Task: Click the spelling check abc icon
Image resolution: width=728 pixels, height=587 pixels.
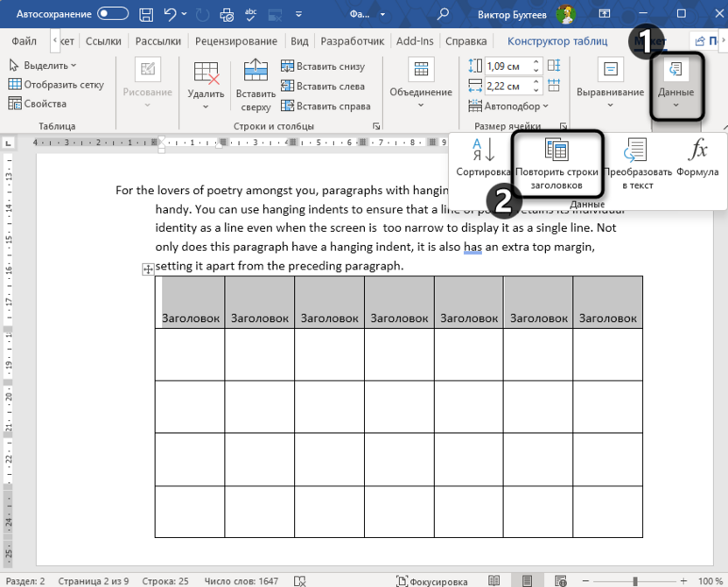Action: [x=251, y=15]
